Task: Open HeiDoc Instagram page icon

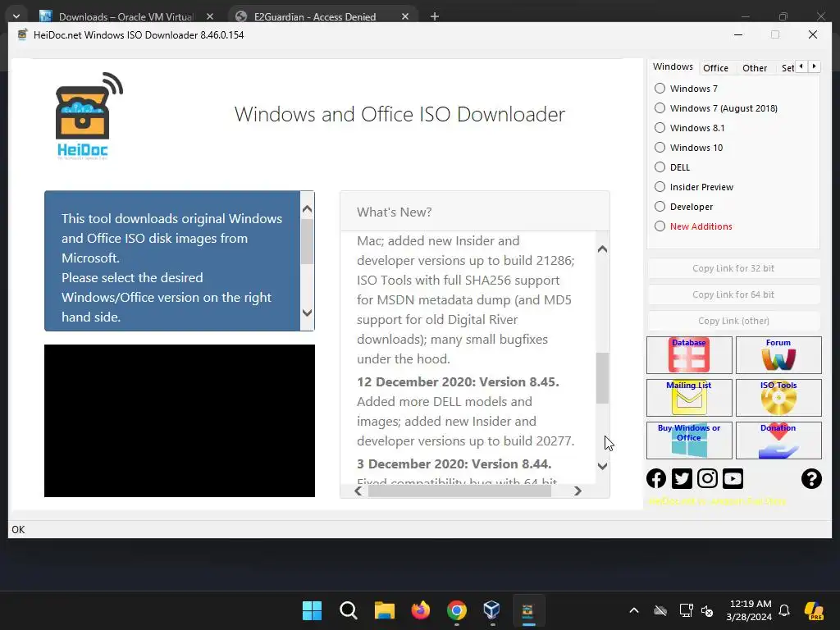Action: [x=707, y=478]
